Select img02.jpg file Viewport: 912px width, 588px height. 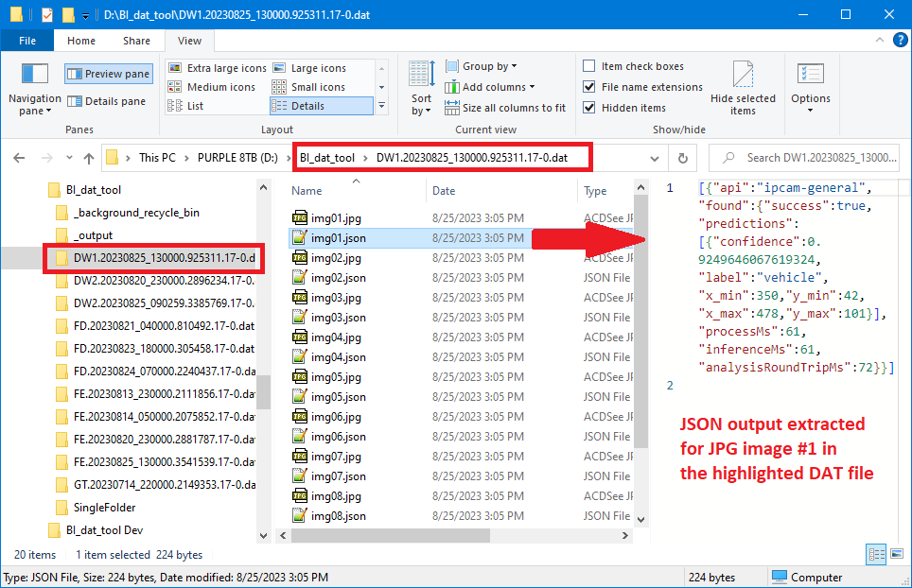336,258
